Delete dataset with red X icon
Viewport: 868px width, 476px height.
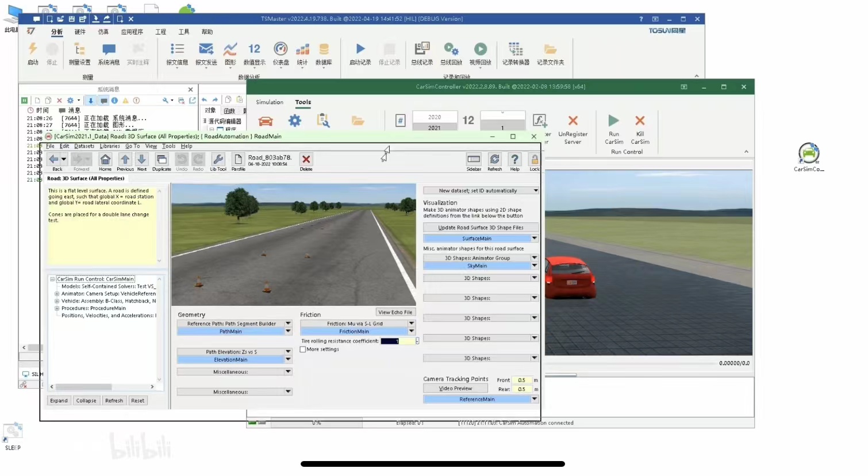point(306,160)
